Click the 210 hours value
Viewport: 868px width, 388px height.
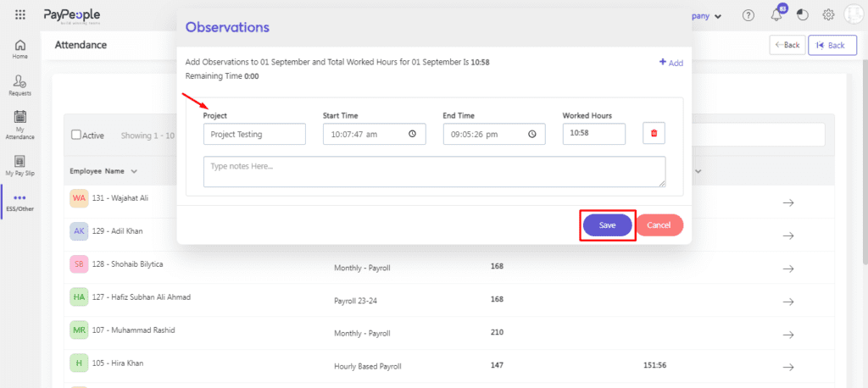tap(497, 333)
